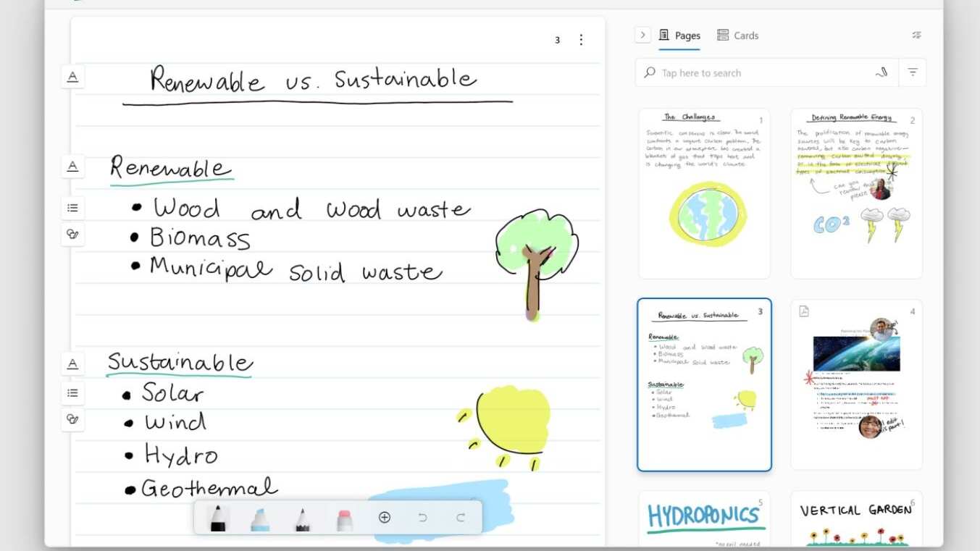This screenshot has width=980, height=551.
Task: Select the blue highlighter tool
Action: pyautogui.click(x=260, y=518)
